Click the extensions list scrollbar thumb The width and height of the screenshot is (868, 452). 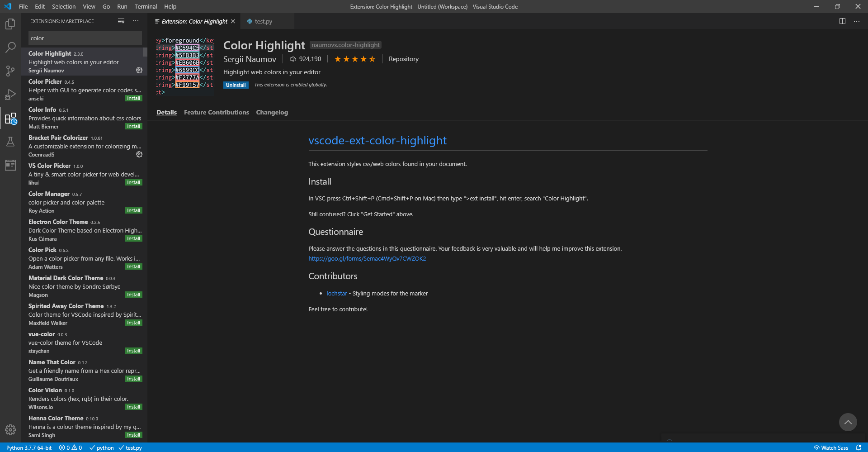point(145,52)
